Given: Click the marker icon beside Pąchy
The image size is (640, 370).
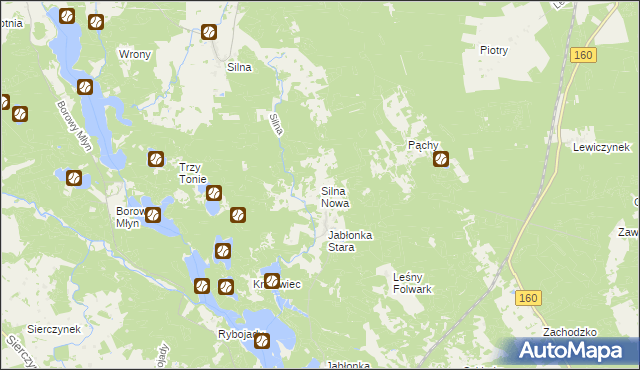Looking at the screenshot, I should tap(441, 159).
